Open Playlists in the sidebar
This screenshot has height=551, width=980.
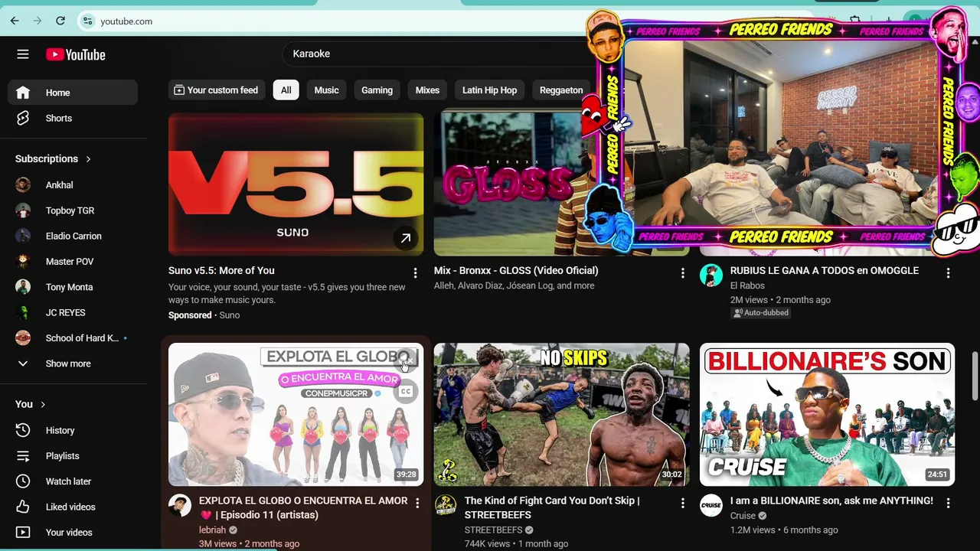(73, 456)
